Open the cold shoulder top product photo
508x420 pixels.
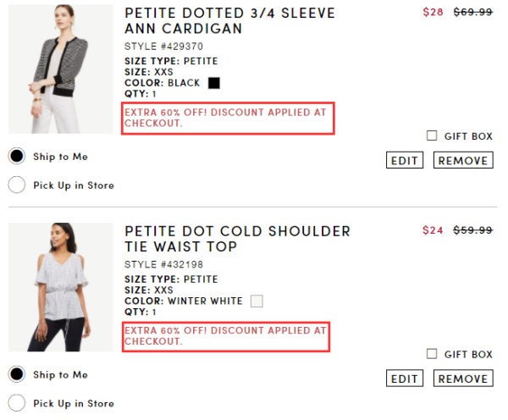[x=61, y=287]
